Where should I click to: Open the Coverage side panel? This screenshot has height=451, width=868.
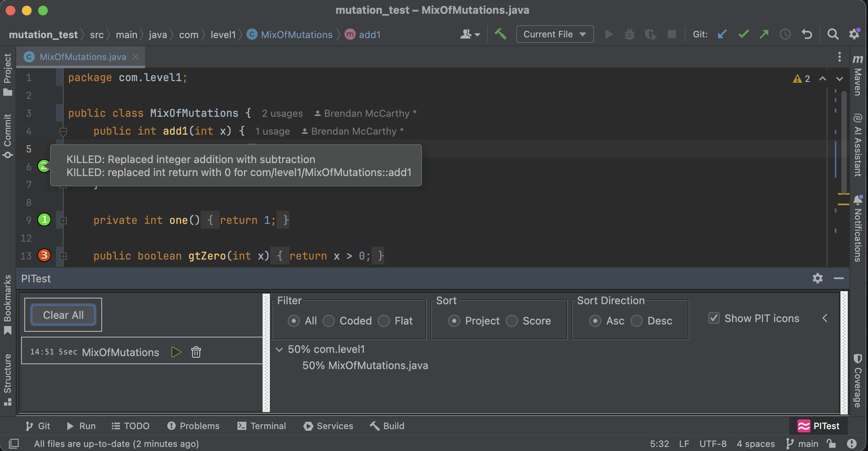coord(858,381)
